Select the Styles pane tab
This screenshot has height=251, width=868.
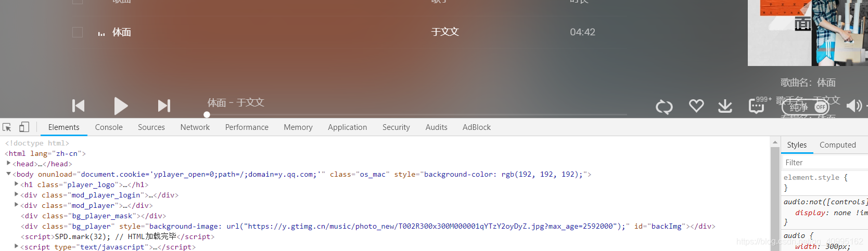tap(797, 145)
